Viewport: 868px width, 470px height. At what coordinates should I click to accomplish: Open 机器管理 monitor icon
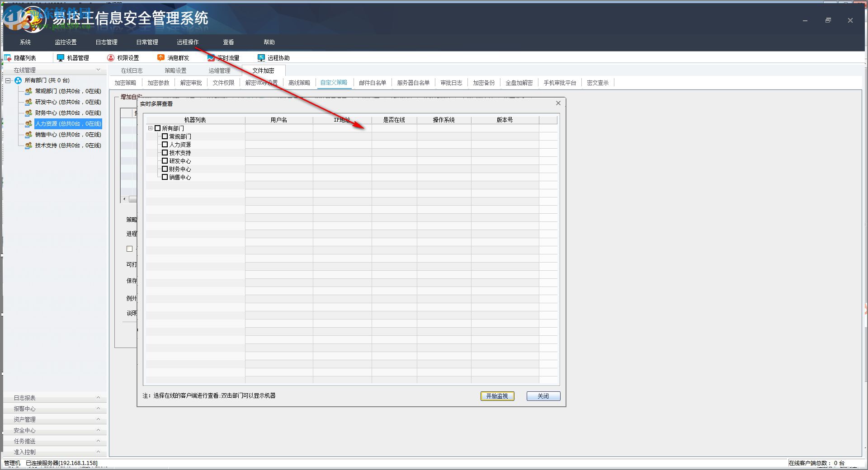(x=61, y=58)
